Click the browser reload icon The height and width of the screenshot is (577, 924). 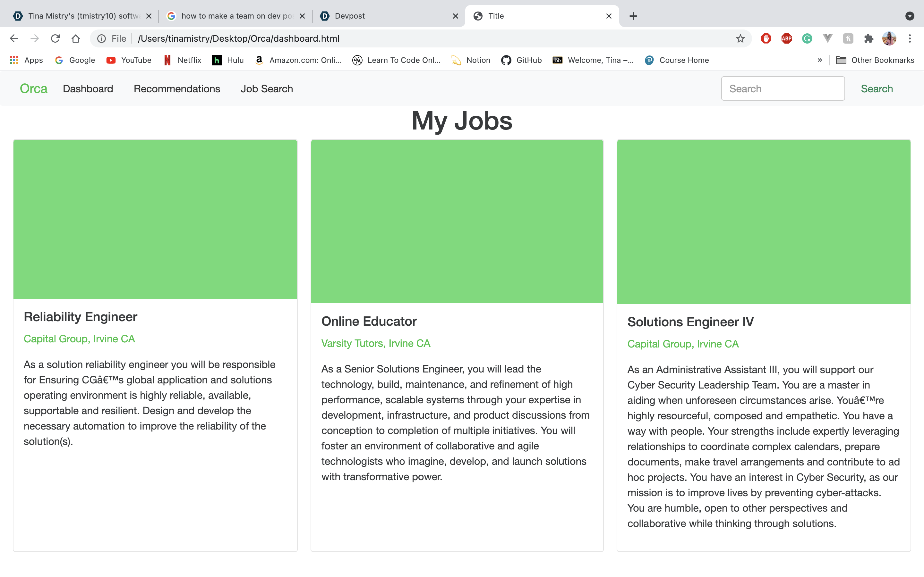[x=56, y=38]
